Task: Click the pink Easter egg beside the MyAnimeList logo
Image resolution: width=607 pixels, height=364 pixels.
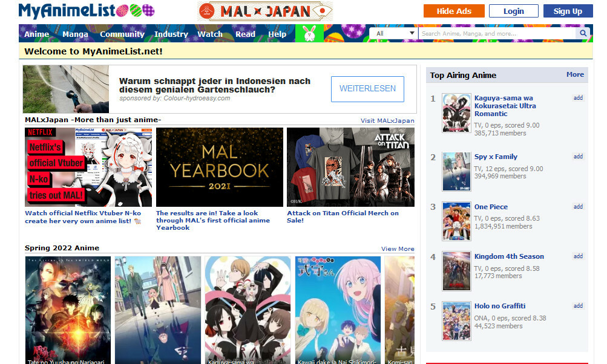Action: coord(122,10)
